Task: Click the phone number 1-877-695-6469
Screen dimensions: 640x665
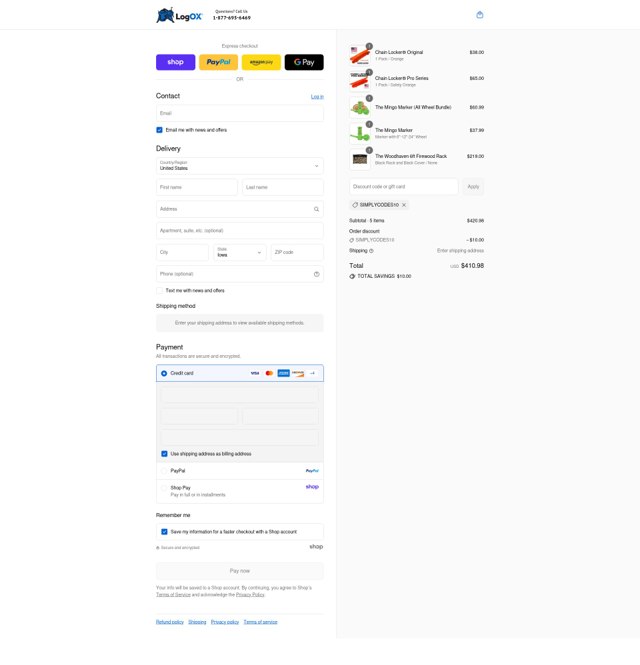Action: click(232, 18)
